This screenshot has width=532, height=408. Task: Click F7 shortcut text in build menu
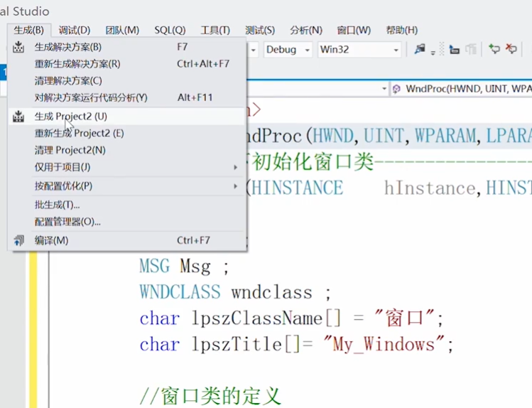coord(183,47)
